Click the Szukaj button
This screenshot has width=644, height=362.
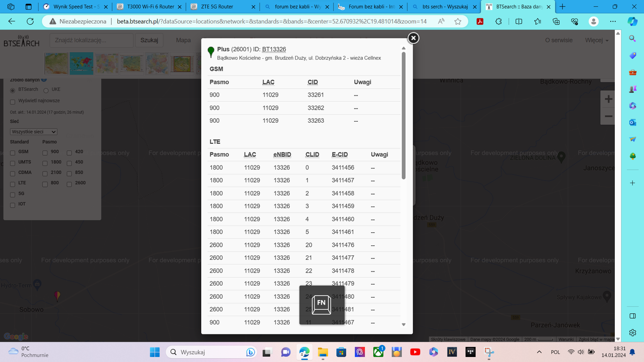pos(149,40)
